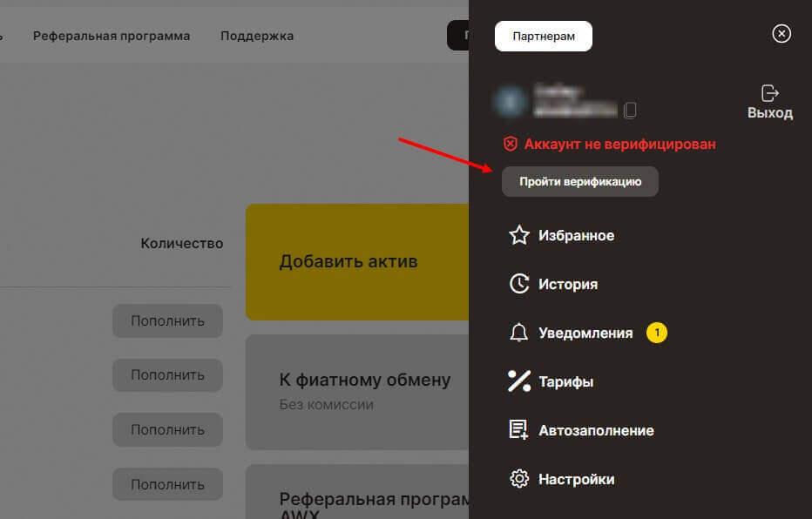This screenshot has height=519, width=812.
Task: Open Реферальная программа in the top navigation
Action: (112, 36)
